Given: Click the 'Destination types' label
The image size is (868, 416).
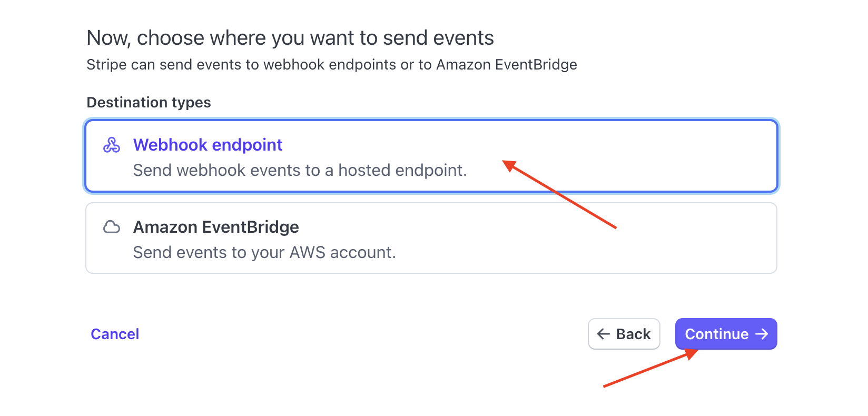Looking at the screenshot, I should pos(149,102).
